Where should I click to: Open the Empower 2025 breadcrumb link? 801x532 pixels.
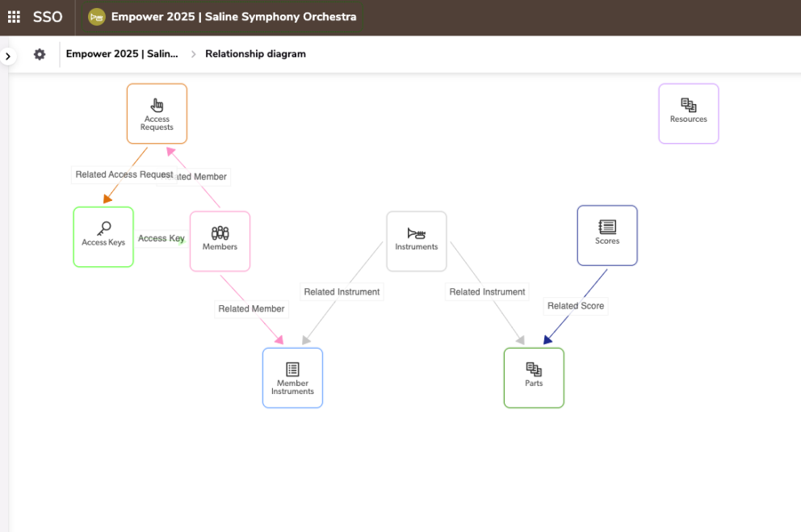click(122, 54)
